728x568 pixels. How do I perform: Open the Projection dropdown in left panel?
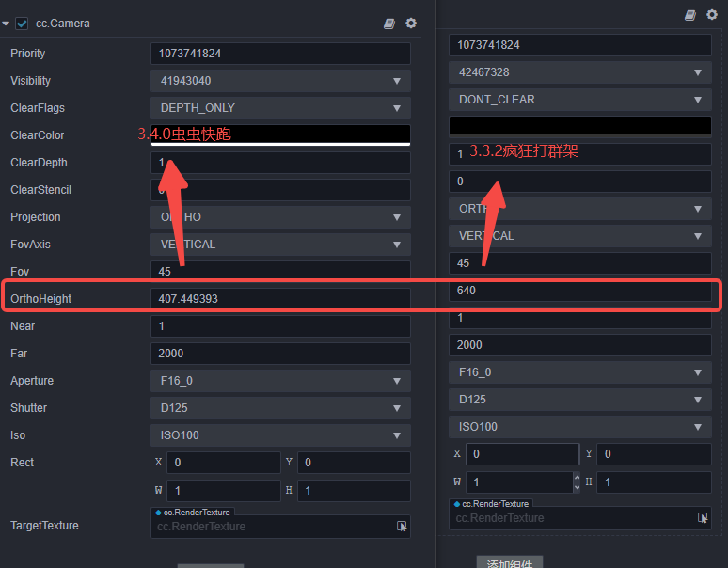[280, 217]
